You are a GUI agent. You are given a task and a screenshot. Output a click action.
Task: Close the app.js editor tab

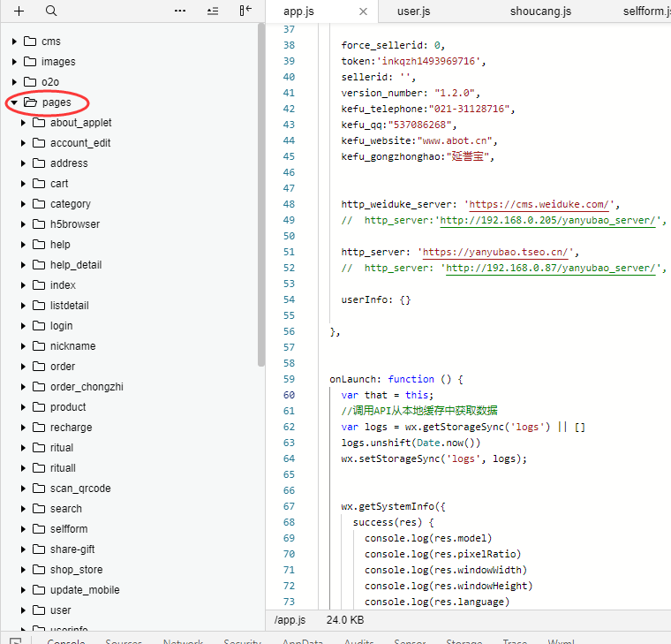point(363,11)
